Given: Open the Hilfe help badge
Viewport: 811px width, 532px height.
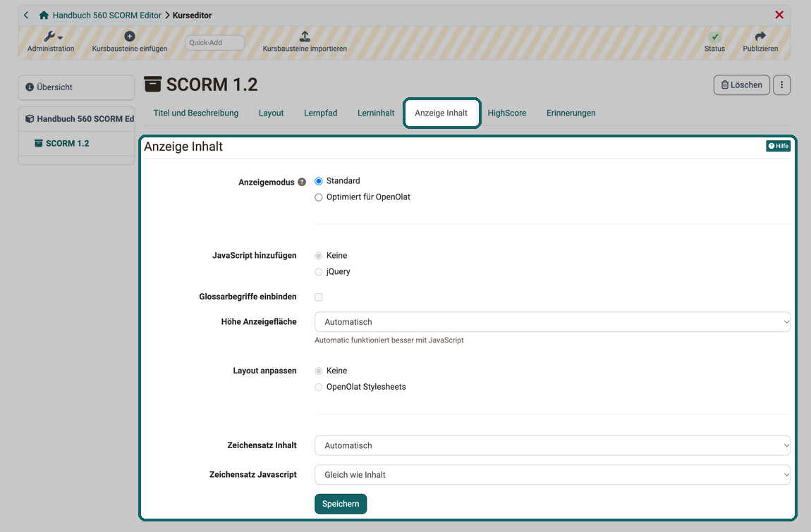Looking at the screenshot, I should click(779, 146).
